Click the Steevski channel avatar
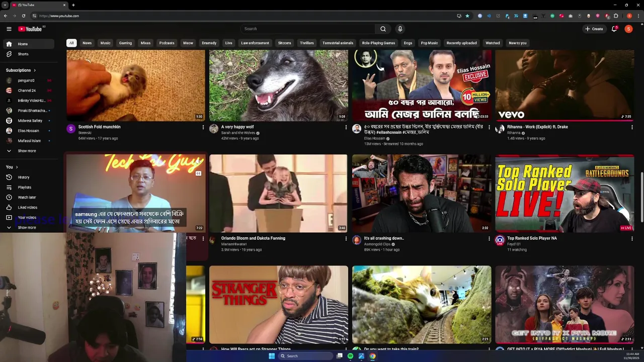The height and width of the screenshot is (362, 644). (x=71, y=129)
